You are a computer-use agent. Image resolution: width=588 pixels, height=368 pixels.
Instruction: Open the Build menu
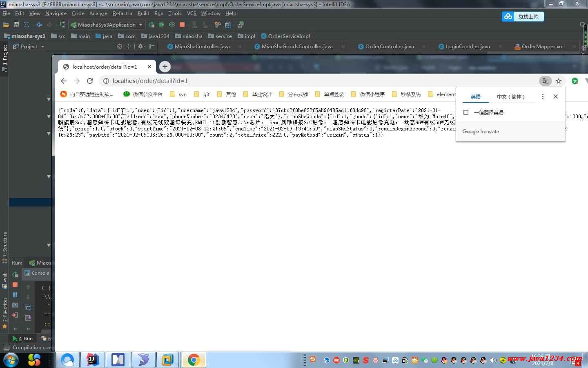(143, 13)
